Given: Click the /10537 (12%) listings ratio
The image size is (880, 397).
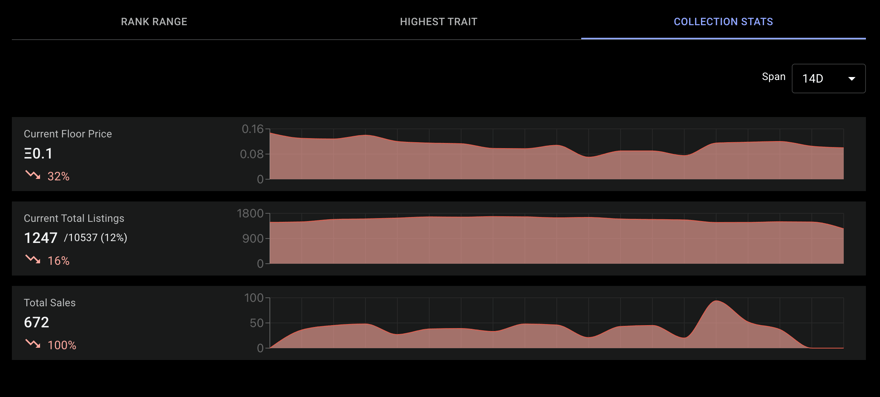Looking at the screenshot, I should click(95, 238).
